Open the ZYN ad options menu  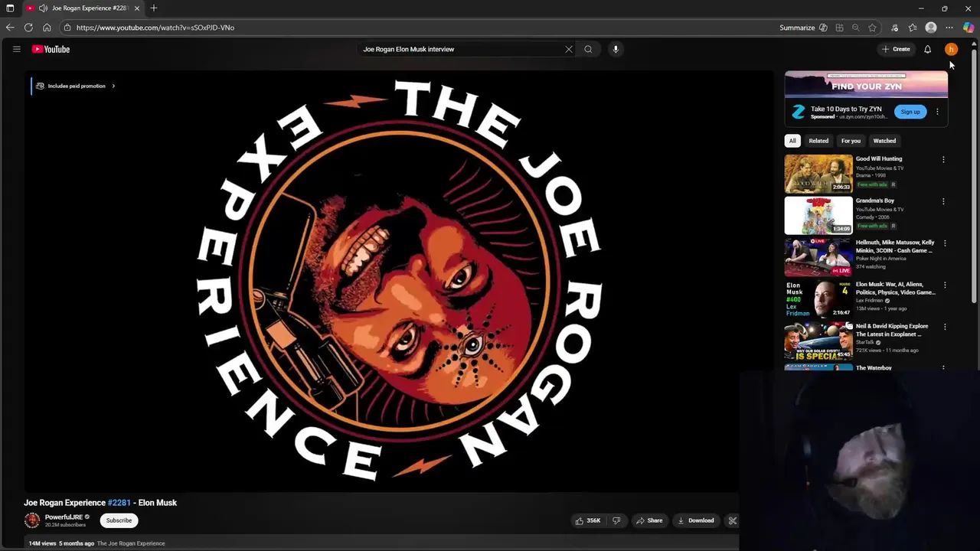coord(937,112)
